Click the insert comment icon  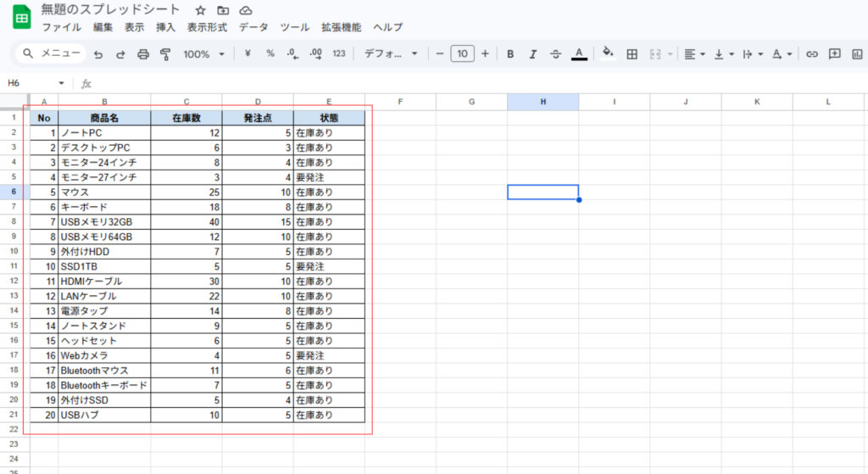835,54
